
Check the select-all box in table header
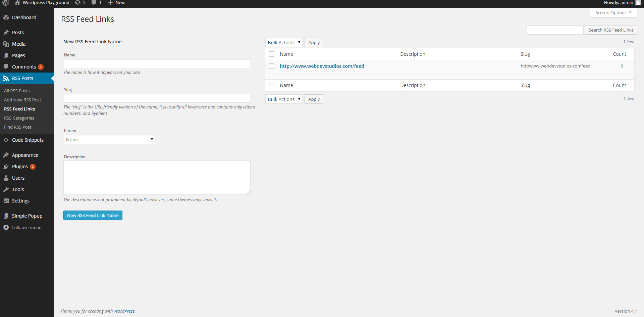(272, 54)
